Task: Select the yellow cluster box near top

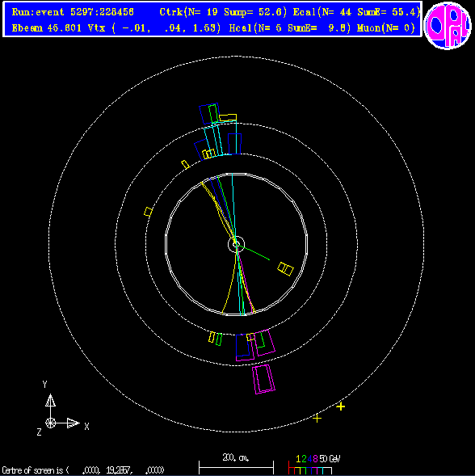Action: (x=228, y=118)
